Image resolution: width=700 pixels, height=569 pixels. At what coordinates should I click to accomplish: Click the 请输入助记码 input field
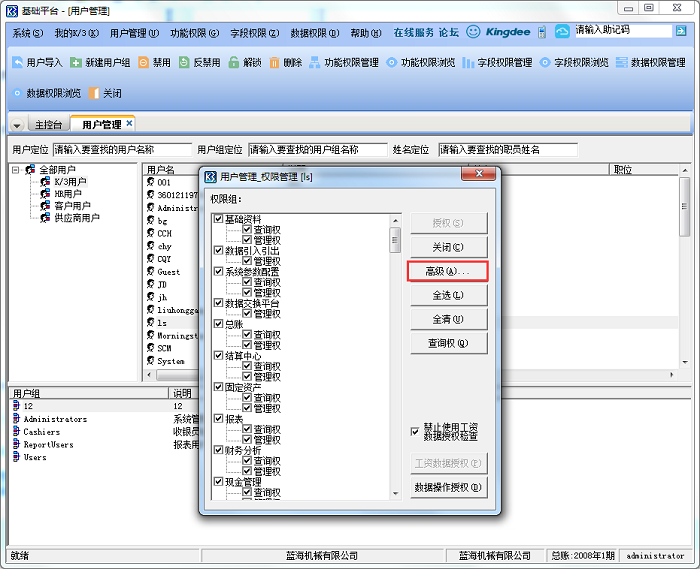tap(622, 31)
